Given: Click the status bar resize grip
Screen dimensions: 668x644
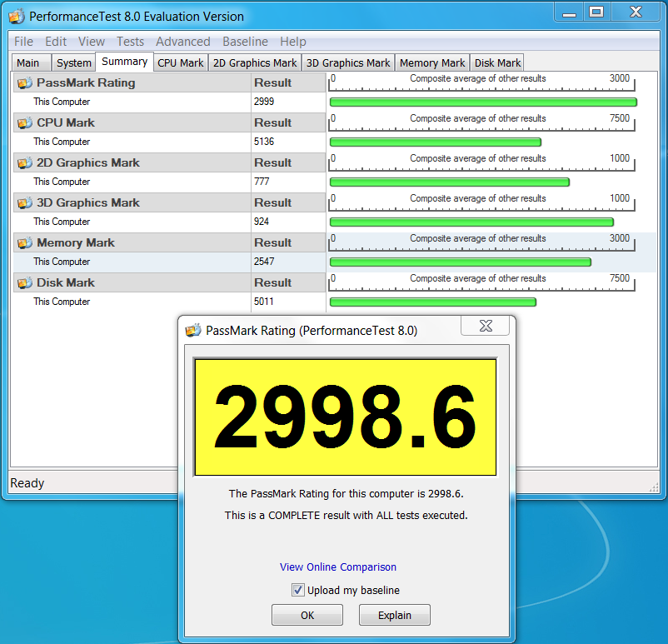Looking at the screenshot, I should 654,487.
